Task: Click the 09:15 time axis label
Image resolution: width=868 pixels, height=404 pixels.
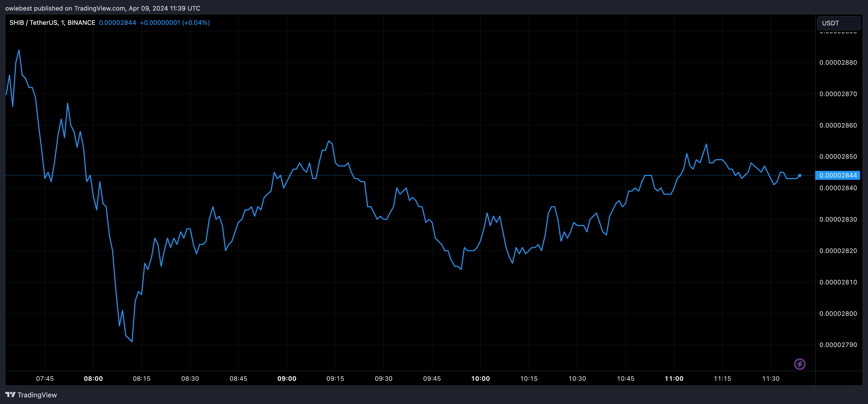Action: click(335, 378)
